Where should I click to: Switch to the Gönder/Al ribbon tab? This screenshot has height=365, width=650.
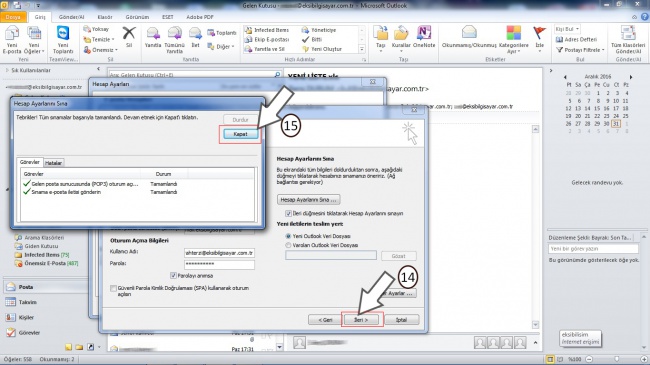coord(71,17)
